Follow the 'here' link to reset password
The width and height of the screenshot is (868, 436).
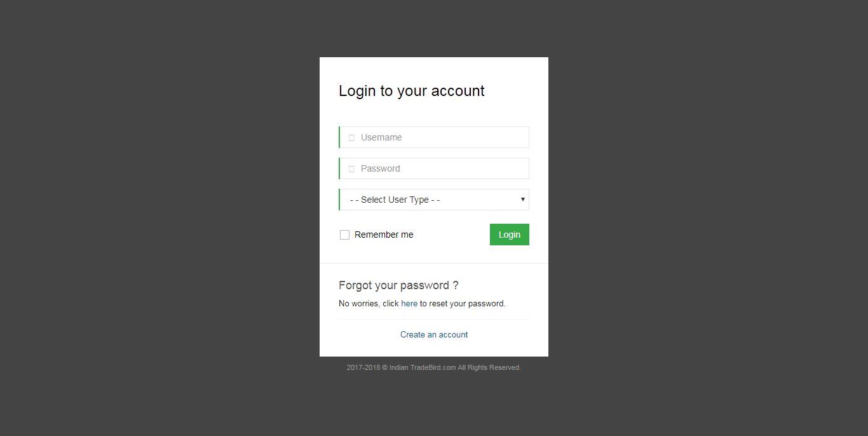409,304
